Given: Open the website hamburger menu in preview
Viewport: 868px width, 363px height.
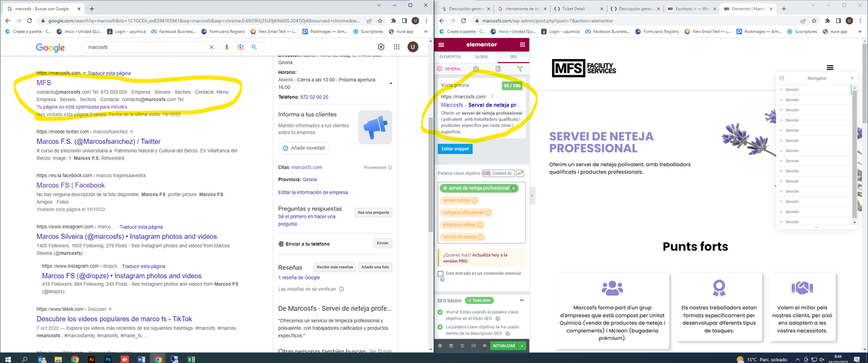Looking at the screenshot, I should point(830,68).
